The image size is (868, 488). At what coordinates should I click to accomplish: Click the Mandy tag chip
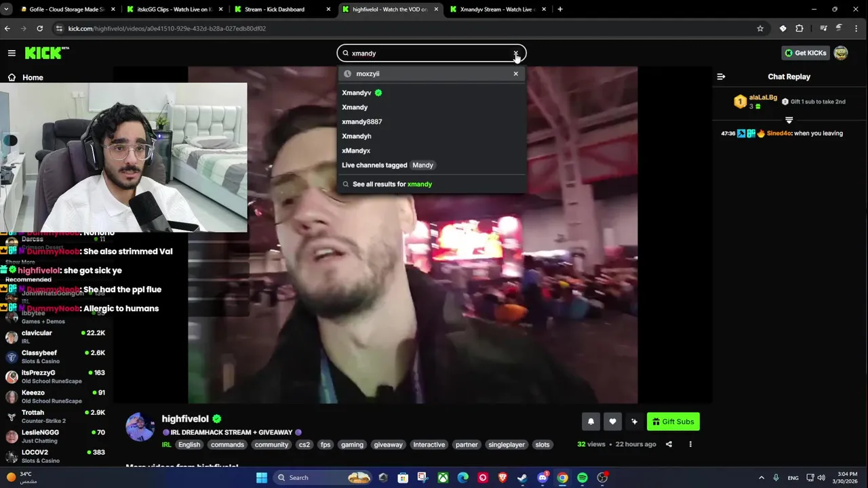pyautogui.click(x=422, y=165)
